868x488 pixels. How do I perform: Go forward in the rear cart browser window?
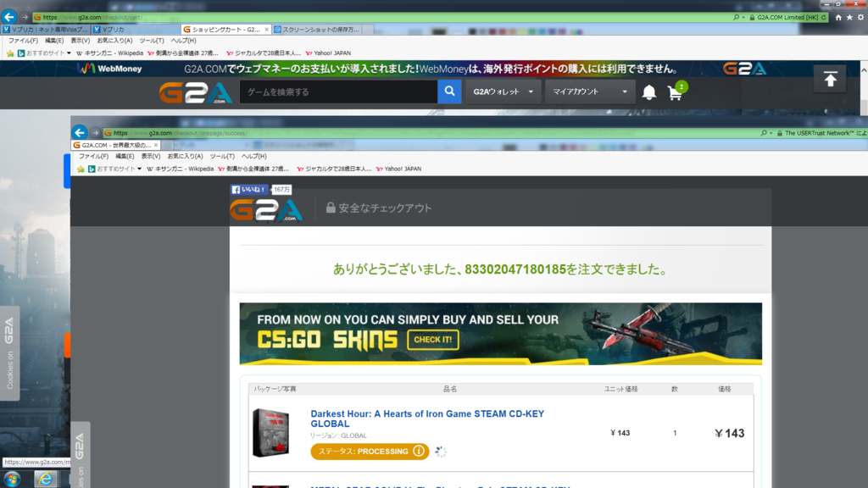[x=25, y=17]
